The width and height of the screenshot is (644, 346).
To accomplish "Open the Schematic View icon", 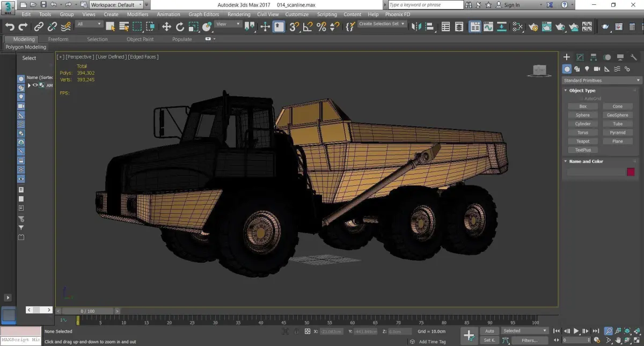I will point(517,26).
